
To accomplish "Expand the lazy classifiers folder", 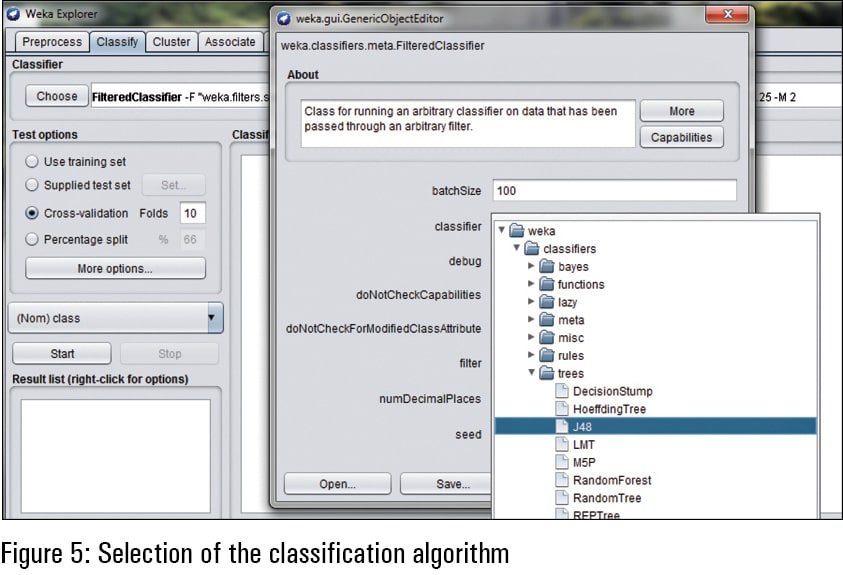I will tap(532, 302).
